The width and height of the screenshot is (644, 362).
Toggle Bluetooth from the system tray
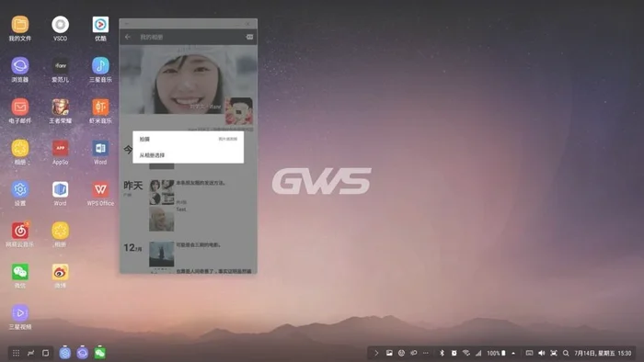(442, 353)
